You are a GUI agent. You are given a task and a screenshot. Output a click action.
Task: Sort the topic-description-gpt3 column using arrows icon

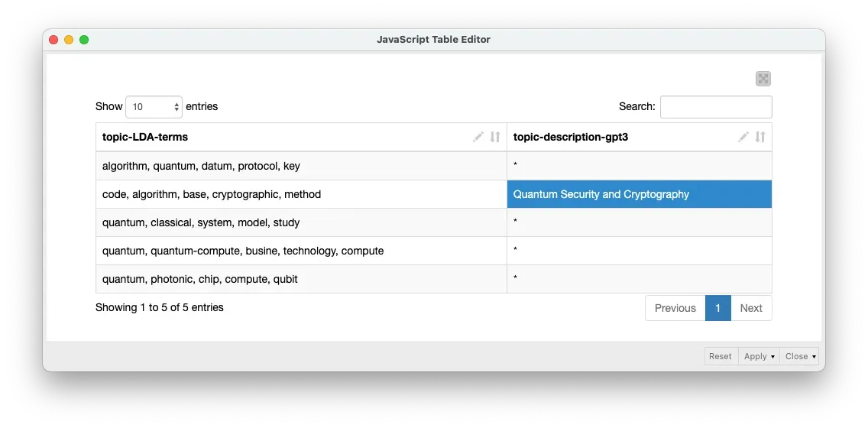coord(760,137)
